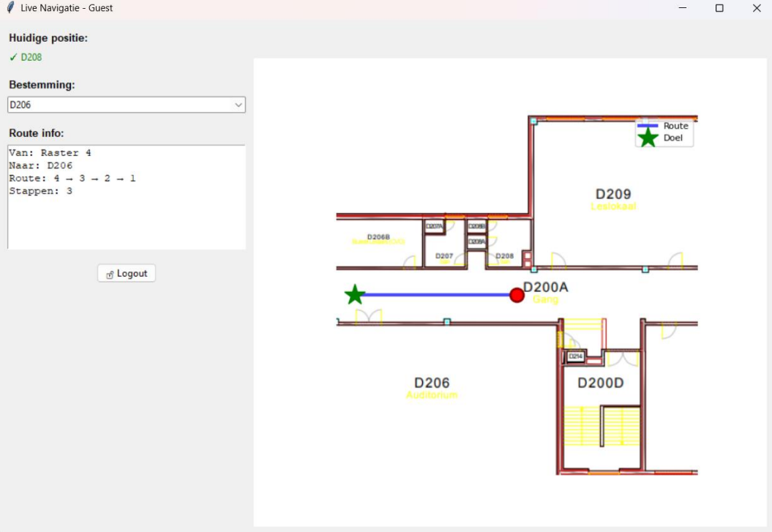Close the Live Navigatie window
Screen dimensions: 772x532
[757, 8]
